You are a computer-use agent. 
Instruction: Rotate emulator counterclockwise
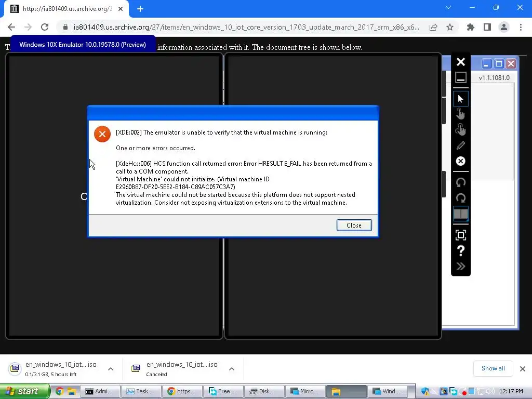tap(460, 182)
